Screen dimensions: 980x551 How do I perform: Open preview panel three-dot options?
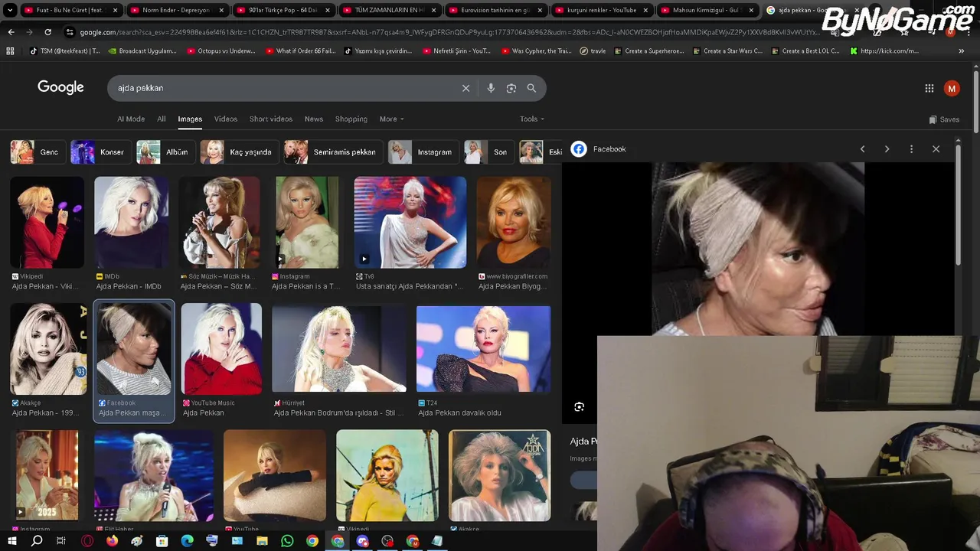[911, 149]
